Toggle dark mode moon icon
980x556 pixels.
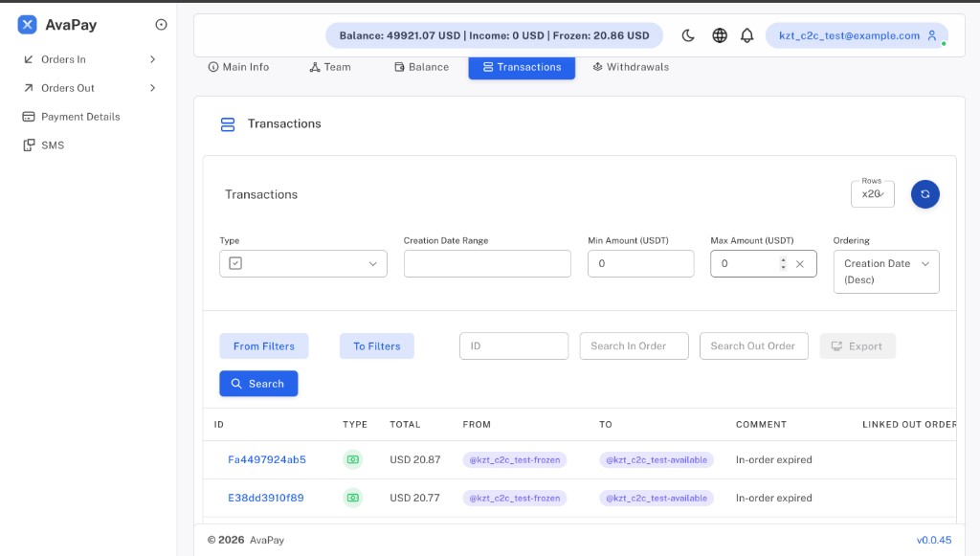[x=688, y=35]
